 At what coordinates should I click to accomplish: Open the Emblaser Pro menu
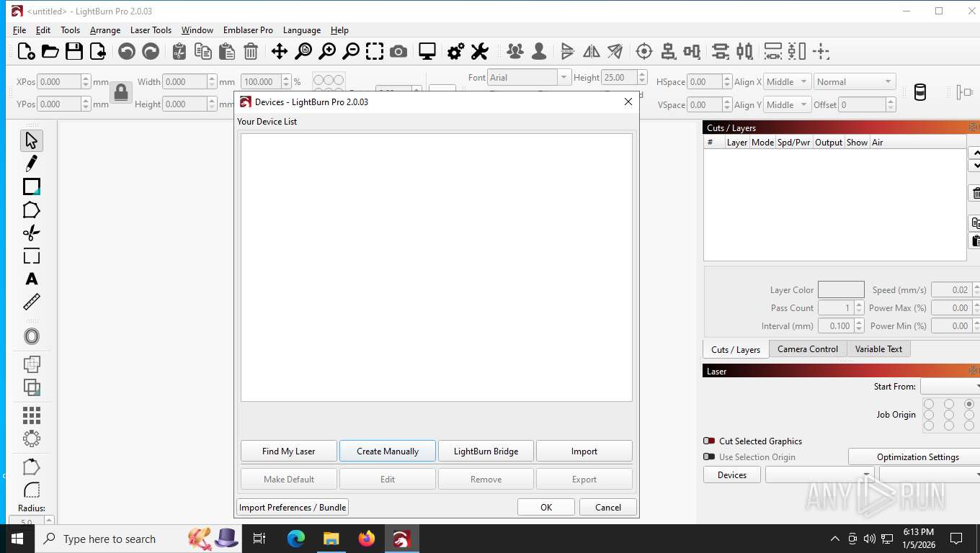tap(248, 30)
